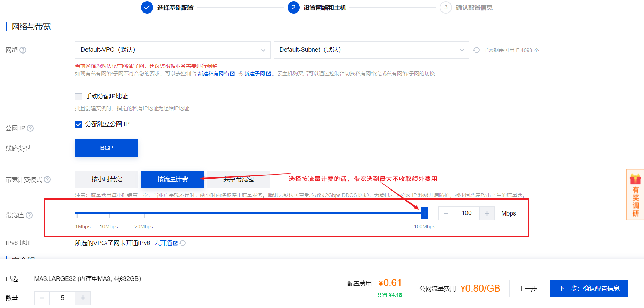Image resolution: width=644 pixels, height=308 pixels.
Task: Click the help icon next to 带宽值
Action: click(29, 215)
